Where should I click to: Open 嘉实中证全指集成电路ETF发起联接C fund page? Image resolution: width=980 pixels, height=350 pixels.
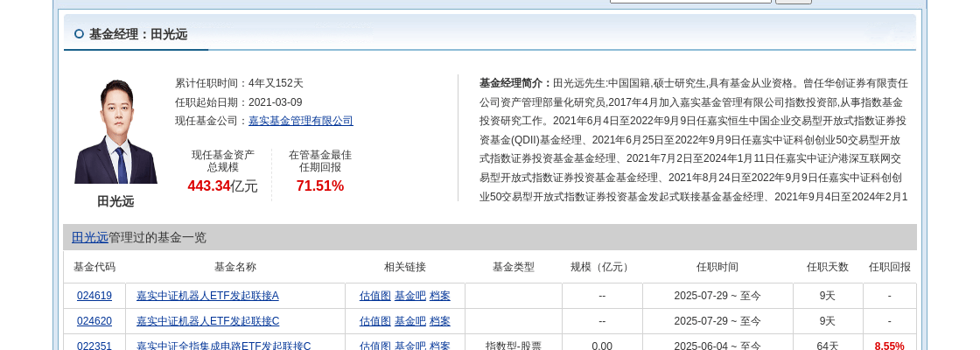click(x=223, y=346)
